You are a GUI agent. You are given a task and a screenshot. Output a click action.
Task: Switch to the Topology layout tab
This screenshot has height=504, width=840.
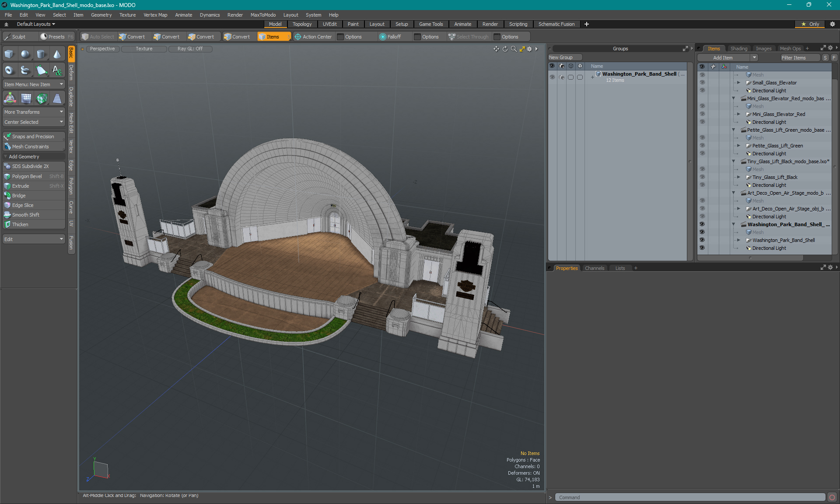click(x=302, y=24)
